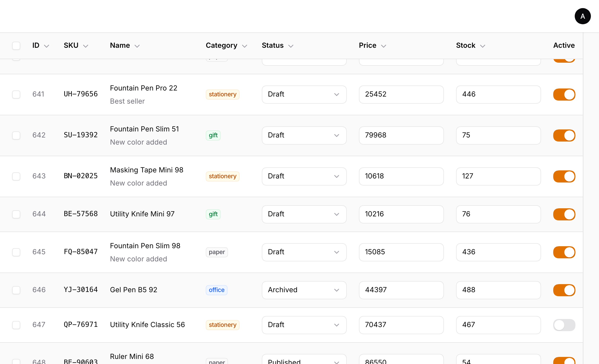Click the price field showing 44397

click(x=401, y=290)
